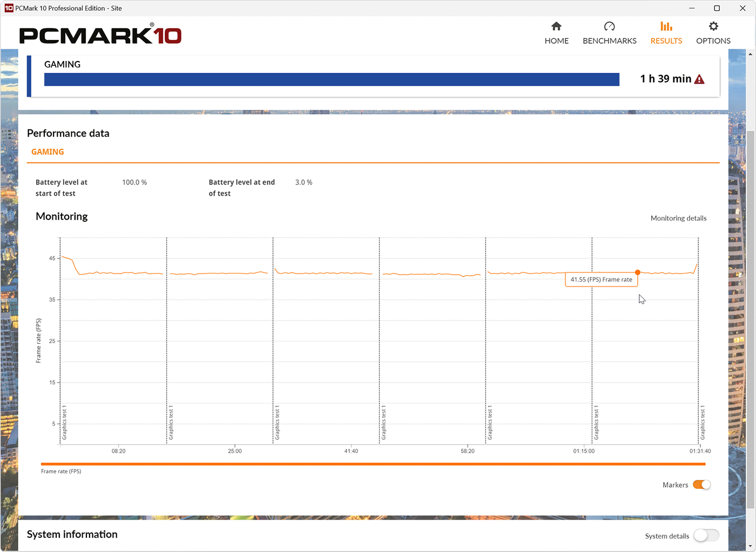Click the 25:00 time axis label
Viewport: 756px width, 552px height.
(235, 451)
